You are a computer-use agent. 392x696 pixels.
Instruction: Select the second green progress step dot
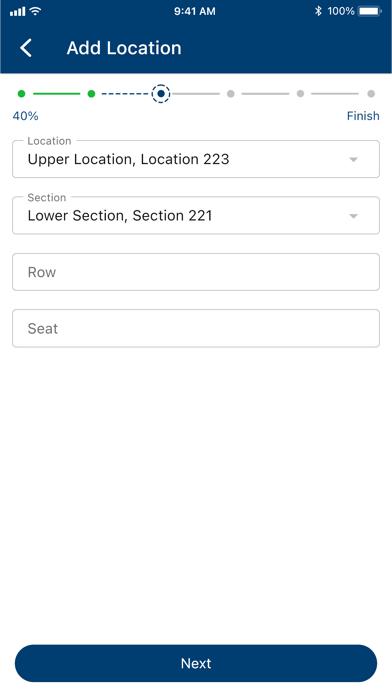pyautogui.click(x=91, y=94)
